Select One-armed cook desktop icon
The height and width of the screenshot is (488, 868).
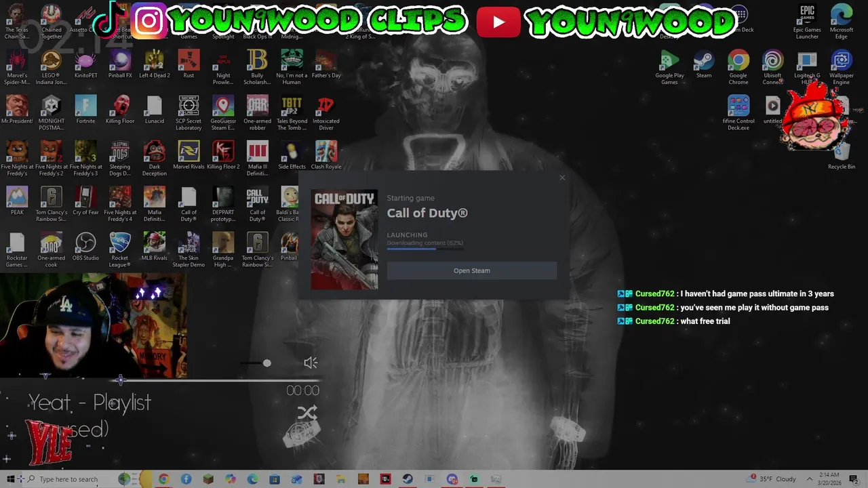click(x=52, y=249)
